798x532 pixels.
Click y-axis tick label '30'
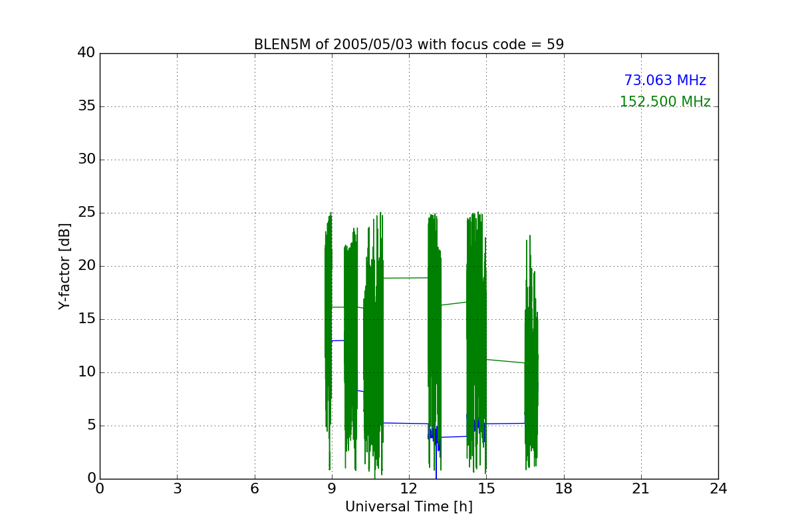(x=86, y=160)
